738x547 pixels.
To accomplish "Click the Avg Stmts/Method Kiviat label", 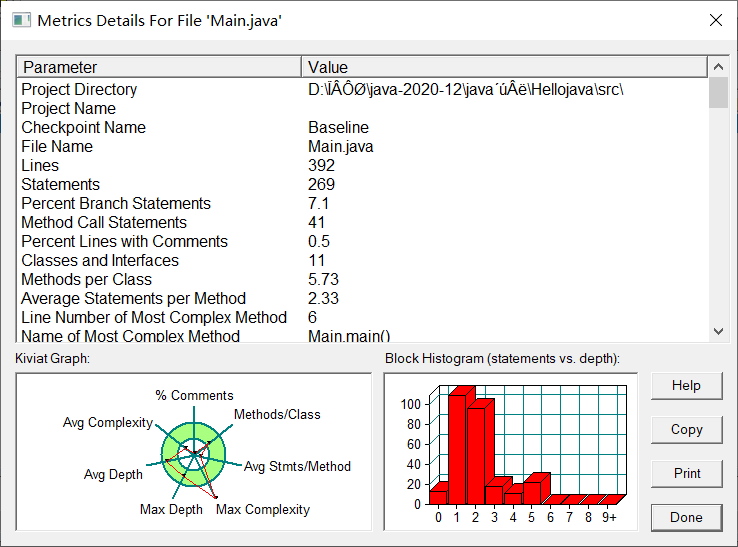I will point(297,467).
